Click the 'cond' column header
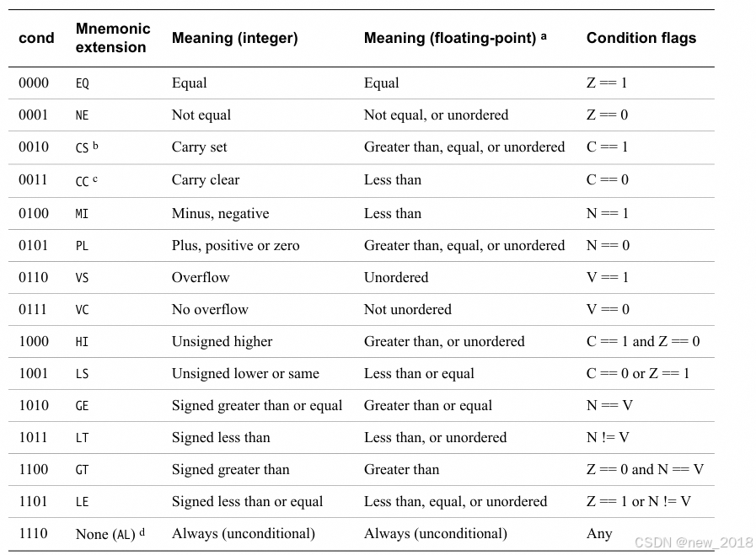Screen dimensions: 756x555 point(36,38)
